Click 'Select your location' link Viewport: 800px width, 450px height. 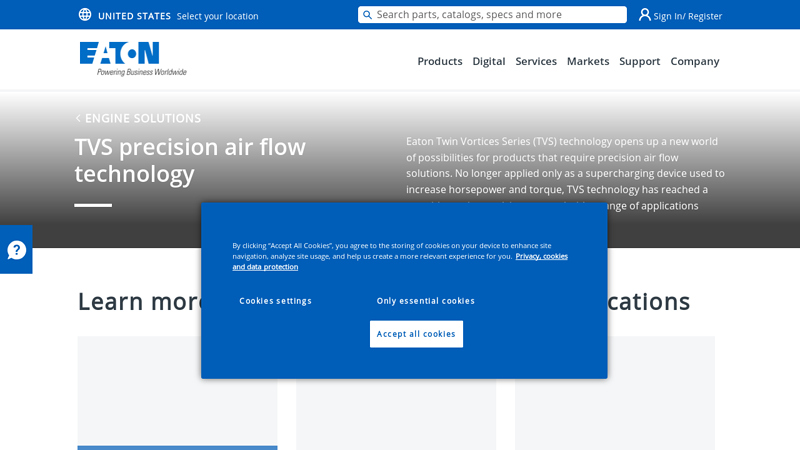[x=217, y=16]
